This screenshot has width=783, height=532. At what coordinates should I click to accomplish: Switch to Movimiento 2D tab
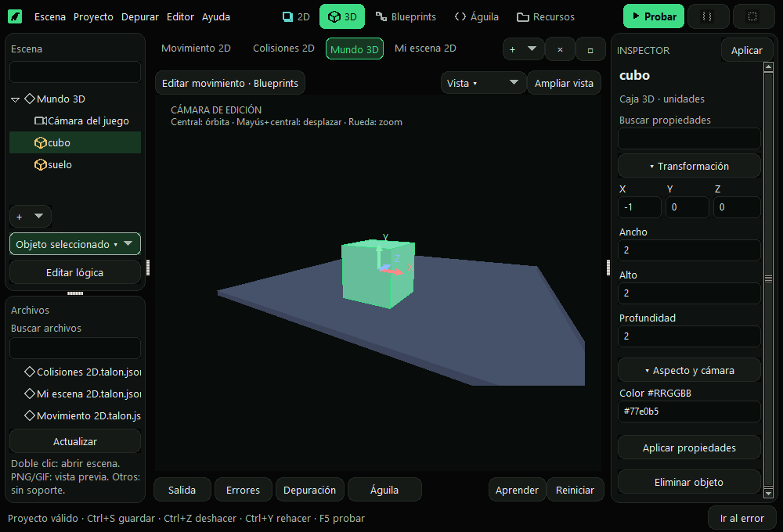(x=196, y=49)
